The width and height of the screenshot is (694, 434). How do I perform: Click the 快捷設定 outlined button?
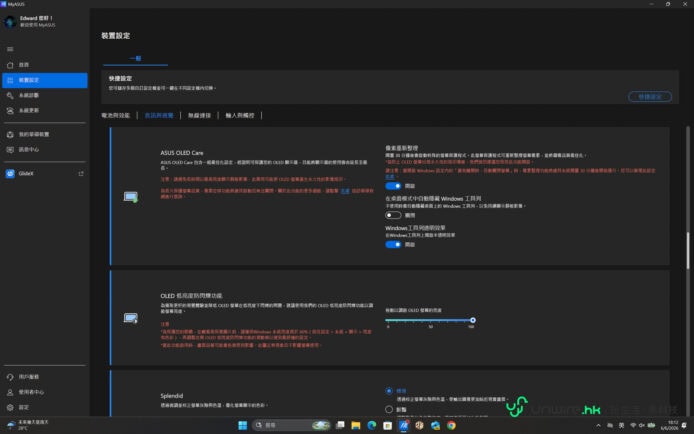(x=650, y=96)
